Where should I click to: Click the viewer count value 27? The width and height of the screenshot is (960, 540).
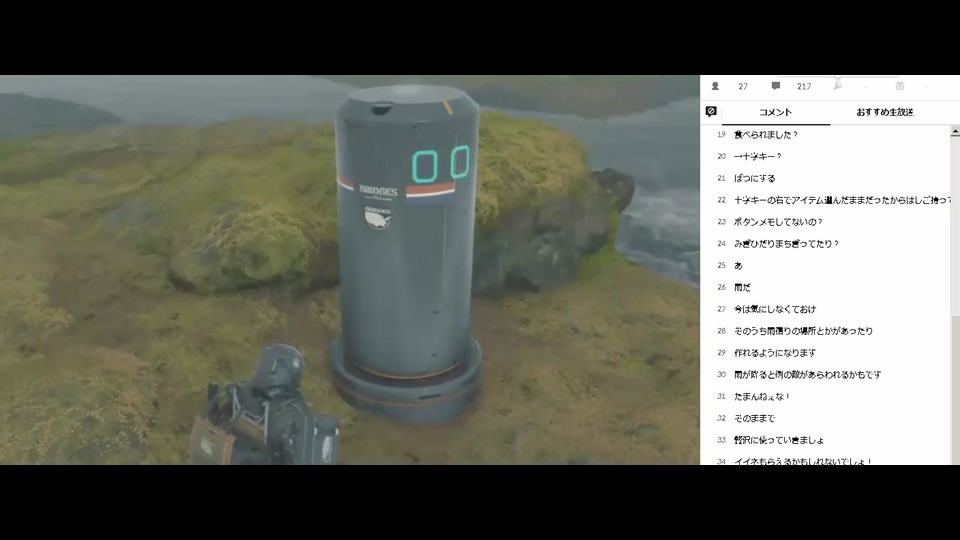pos(743,87)
